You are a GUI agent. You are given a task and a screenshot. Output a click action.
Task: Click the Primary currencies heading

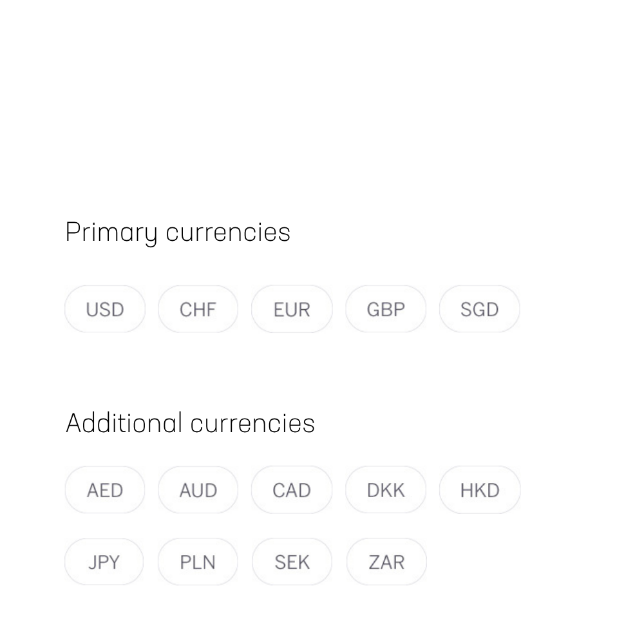click(178, 232)
